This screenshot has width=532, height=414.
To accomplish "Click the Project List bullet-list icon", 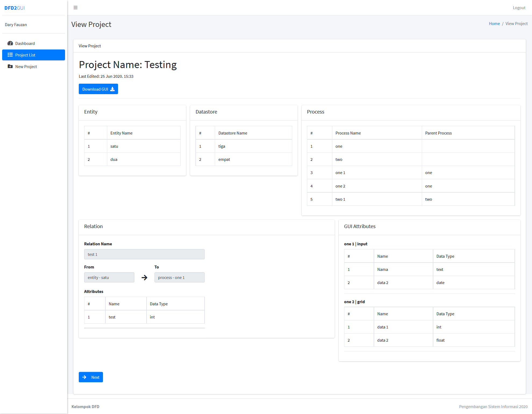I will 10,55.
